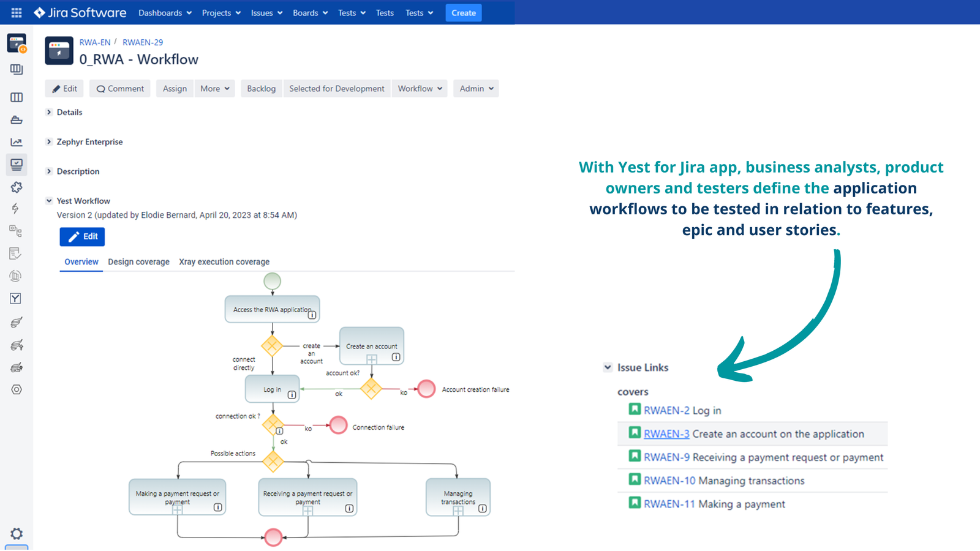Open the releases ship icon in sidebar
Image resolution: width=980 pixels, height=551 pixels.
point(17,120)
